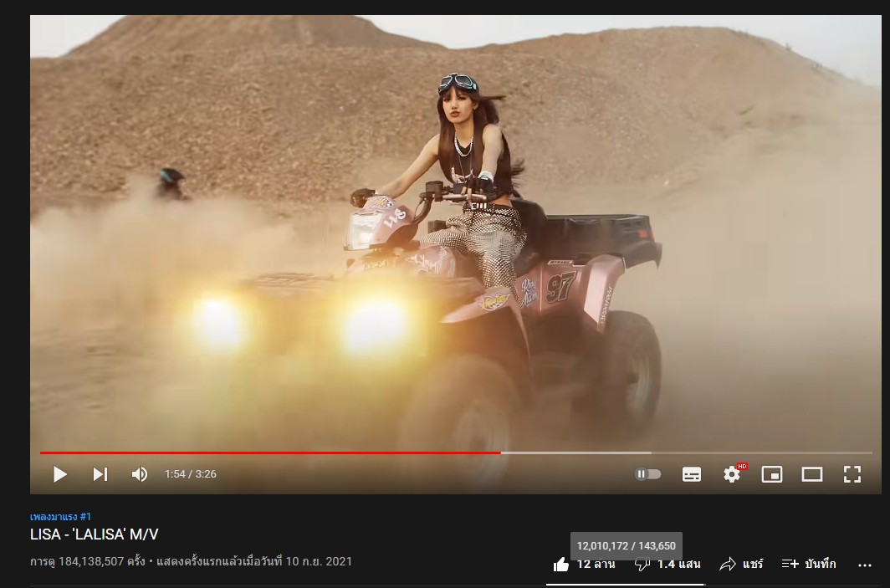This screenshot has width=890, height=588.
Task: Like the video with thumbs-up
Action: click(x=560, y=564)
